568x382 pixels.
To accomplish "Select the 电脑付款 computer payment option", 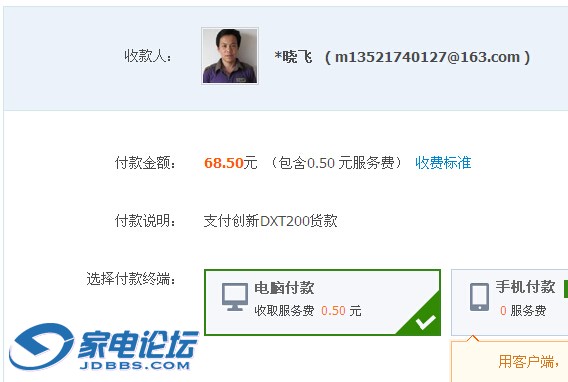I will pyautogui.click(x=322, y=302).
